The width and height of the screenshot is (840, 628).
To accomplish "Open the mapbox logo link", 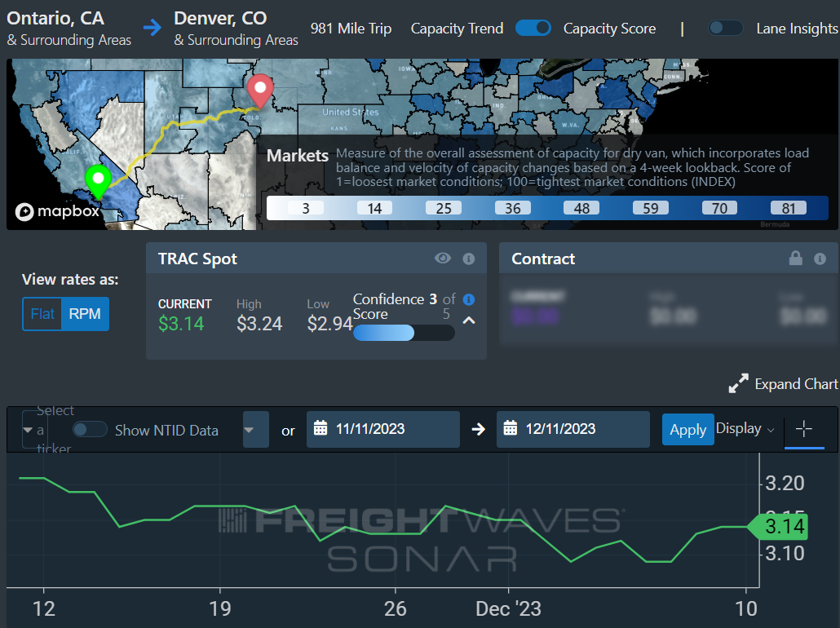I will tap(57, 212).
